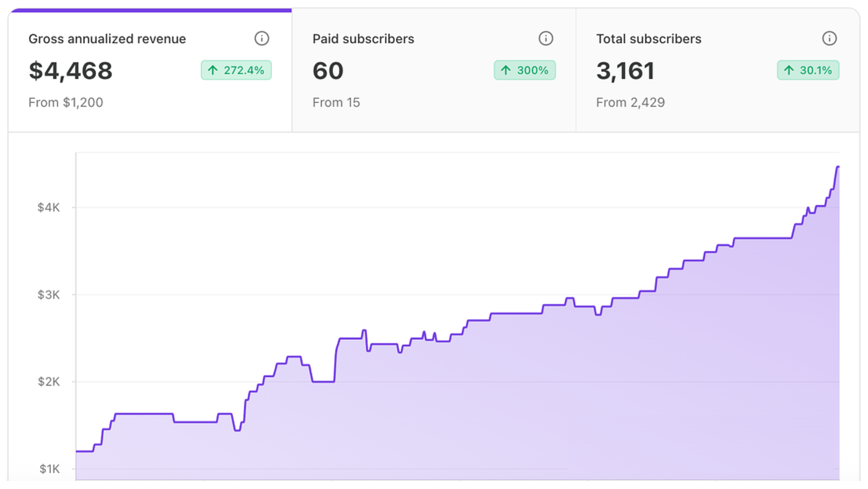Click the 'From 15' comparison text
The height and width of the screenshot is (489, 868).
click(x=336, y=102)
